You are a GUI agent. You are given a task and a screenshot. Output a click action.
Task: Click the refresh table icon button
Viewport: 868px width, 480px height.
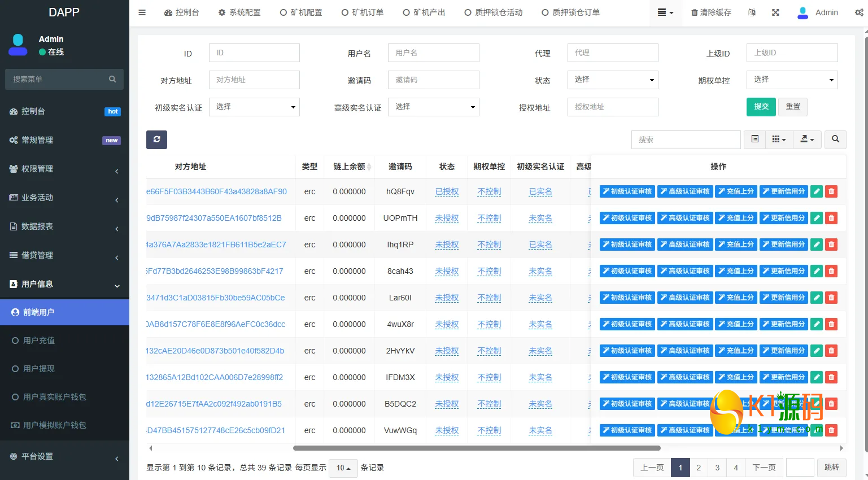[x=156, y=139]
